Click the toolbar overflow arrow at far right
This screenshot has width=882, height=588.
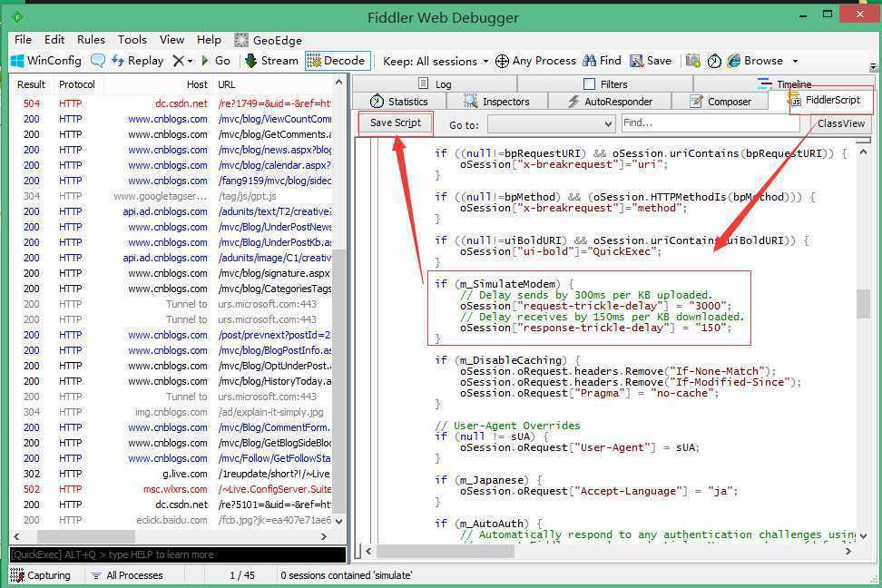[x=874, y=66]
